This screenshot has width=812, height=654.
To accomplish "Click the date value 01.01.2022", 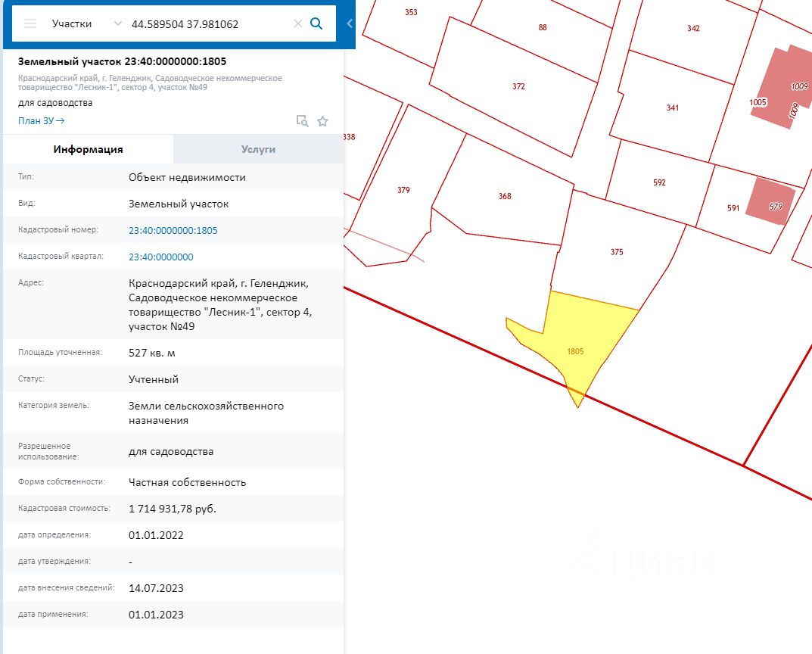I will (x=156, y=535).
